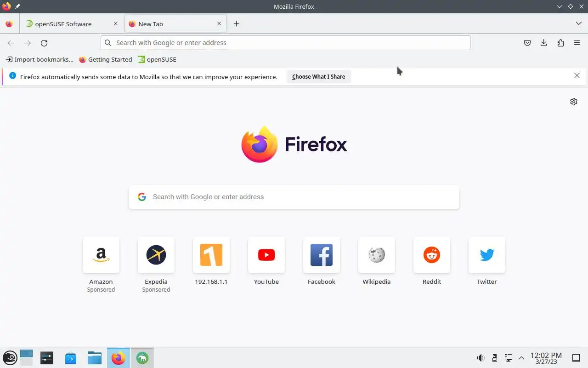Focus the center Google search box
Image resolution: width=588 pixels, height=368 pixels.
tap(294, 197)
